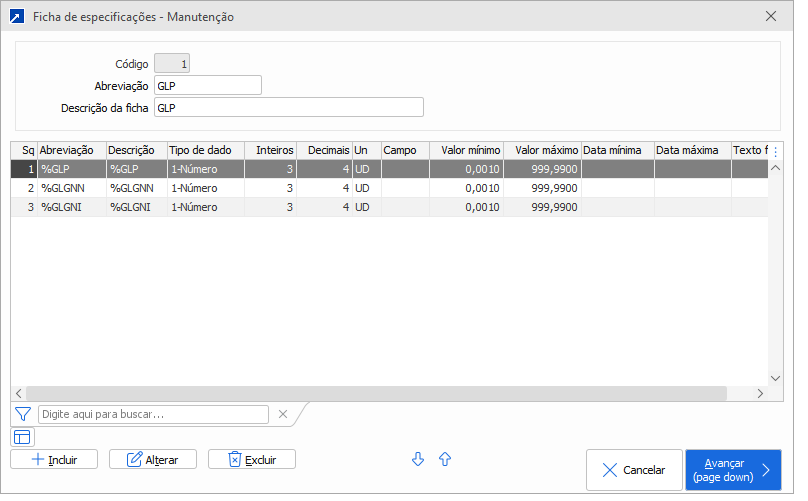Focus the Descrição da ficha field
Viewport: 808px width, 501px height.
289,107
